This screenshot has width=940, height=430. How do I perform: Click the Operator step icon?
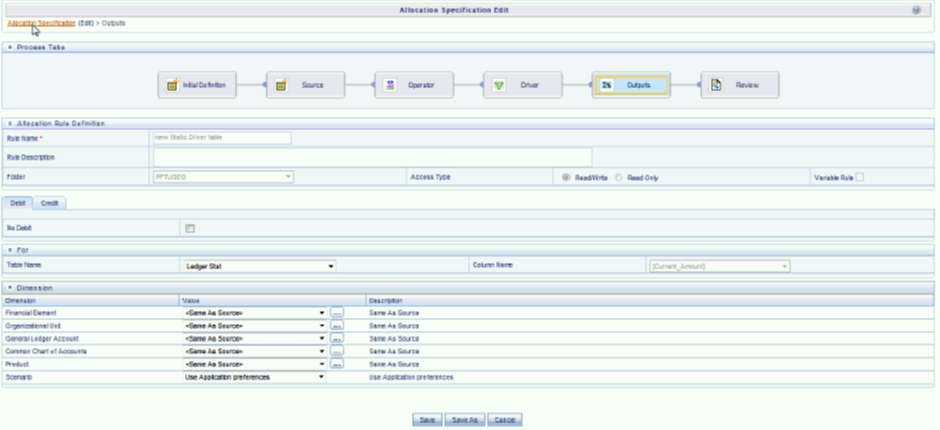click(x=390, y=85)
